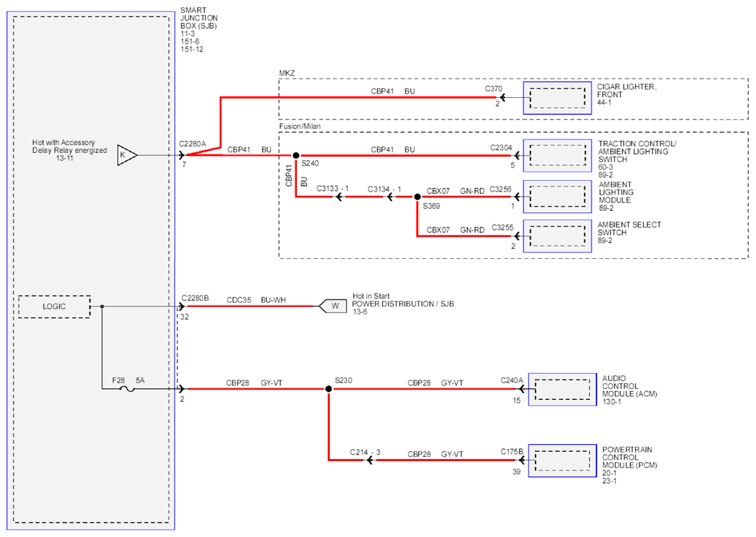Click the Ambient Select Switch component box
Image resolution: width=756 pixels, height=537 pixels.
[x=557, y=236]
